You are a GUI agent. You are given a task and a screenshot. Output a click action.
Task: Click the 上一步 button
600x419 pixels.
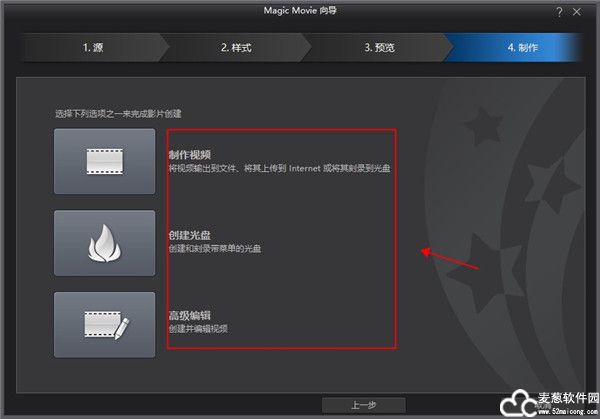[x=364, y=405]
